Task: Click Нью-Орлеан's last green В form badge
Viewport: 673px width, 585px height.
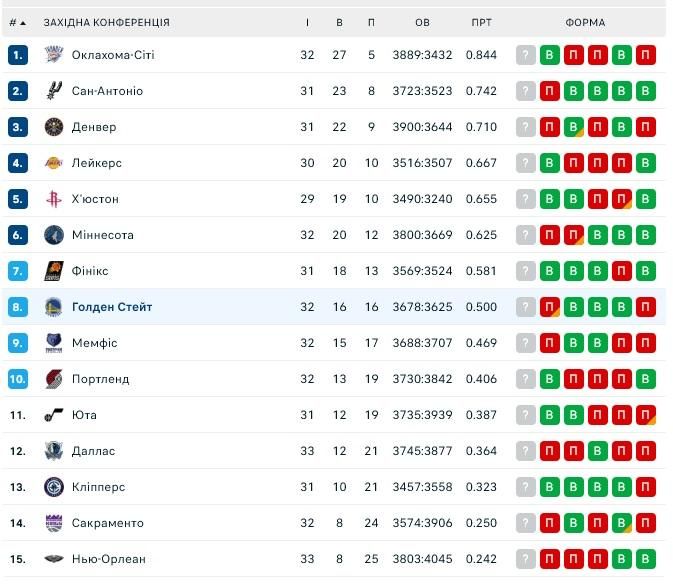Action: coord(646,559)
